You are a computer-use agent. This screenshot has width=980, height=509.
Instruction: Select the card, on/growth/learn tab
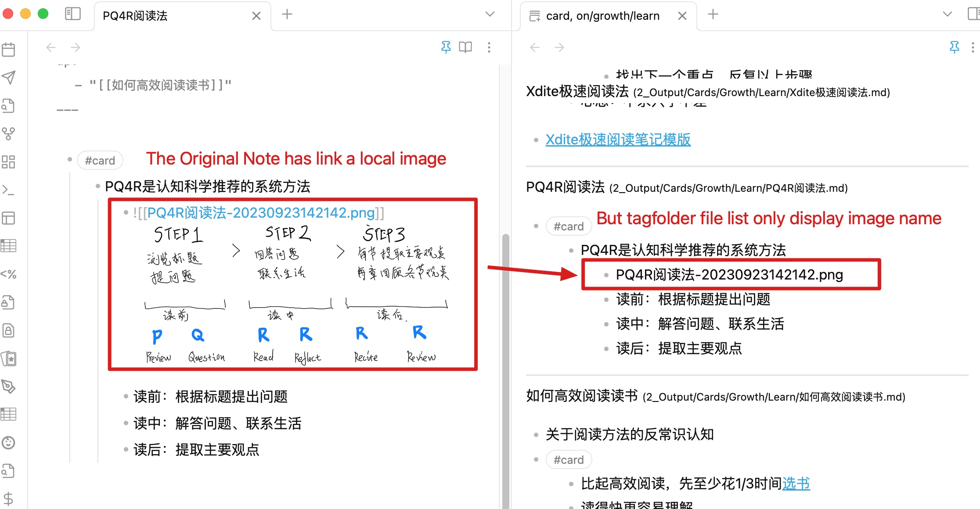tap(603, 16)
